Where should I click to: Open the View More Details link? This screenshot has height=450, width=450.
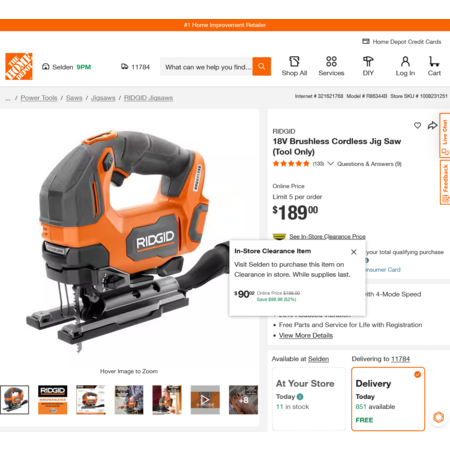point(306,335)
